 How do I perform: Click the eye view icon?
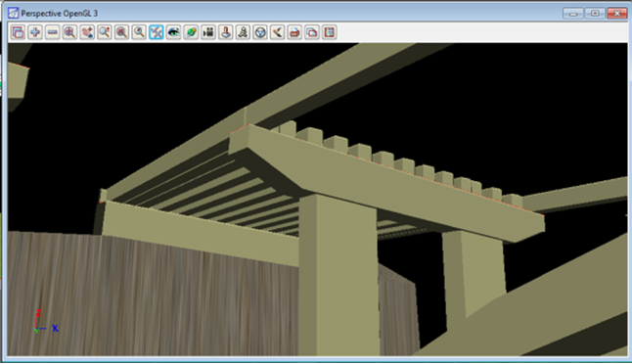pyautogui.click(x=174, y=32)
